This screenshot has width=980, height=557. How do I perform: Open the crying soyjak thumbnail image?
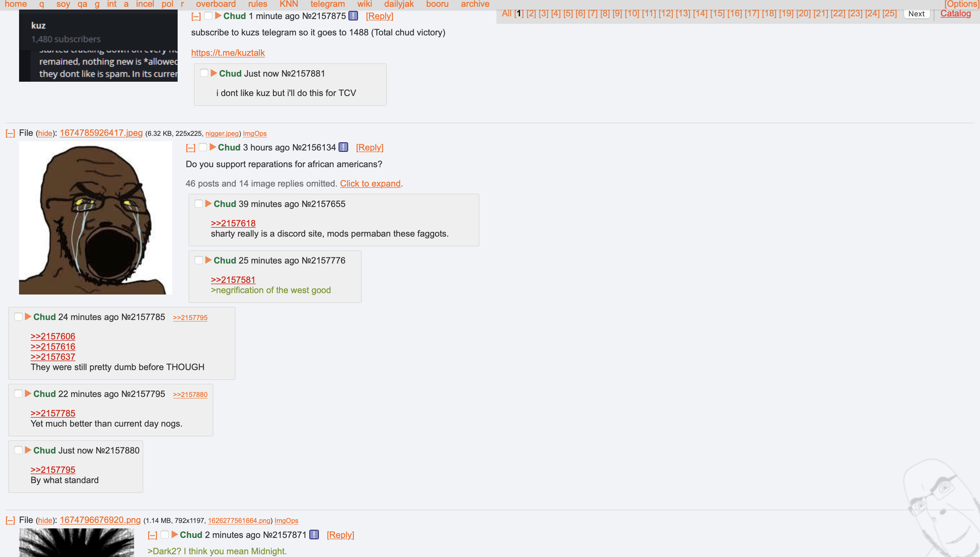96,218
